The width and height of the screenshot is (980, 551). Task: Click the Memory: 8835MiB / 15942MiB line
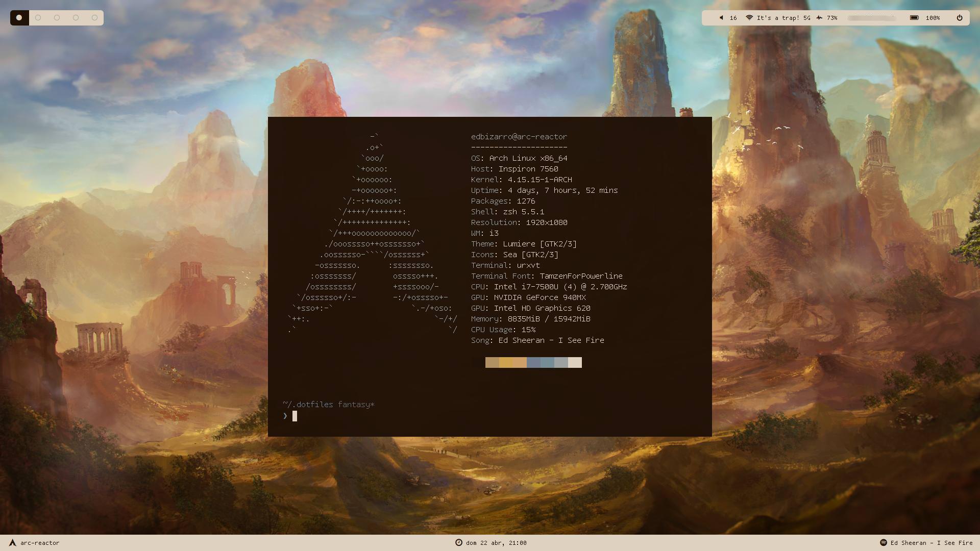point(531,319)
